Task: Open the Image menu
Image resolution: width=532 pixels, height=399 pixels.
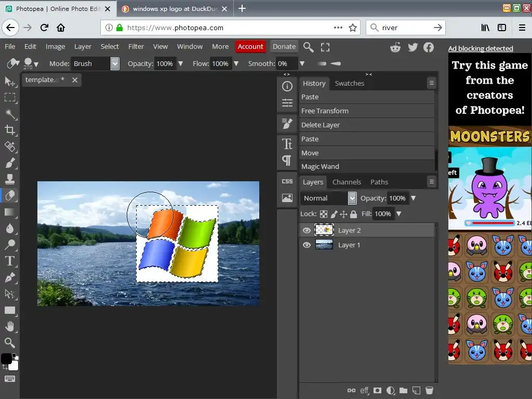Action: click(x=55, y=46)
